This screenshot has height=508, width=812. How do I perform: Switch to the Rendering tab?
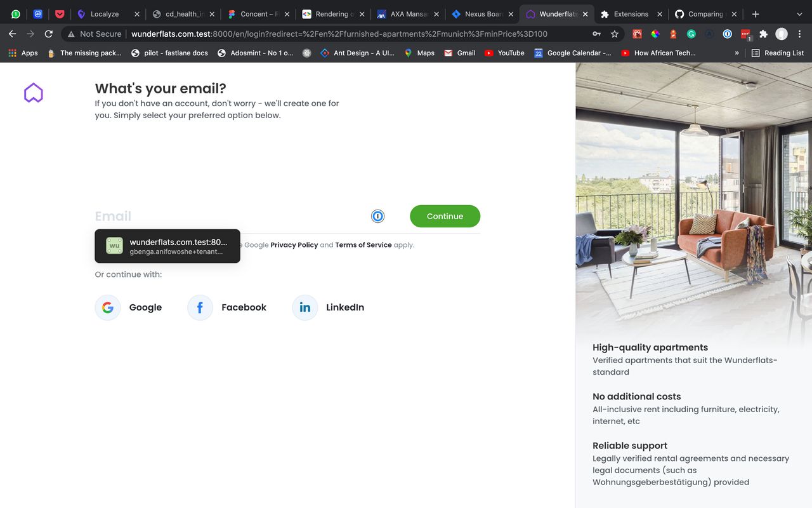[333, 14]
